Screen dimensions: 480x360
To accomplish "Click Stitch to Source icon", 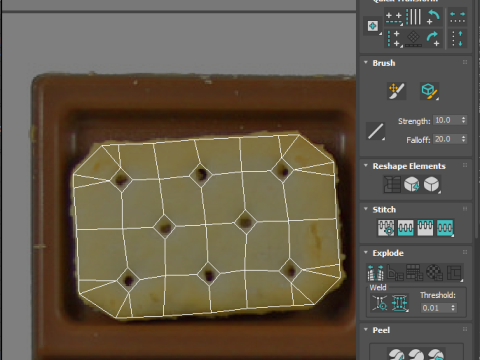I will (425, 228).
